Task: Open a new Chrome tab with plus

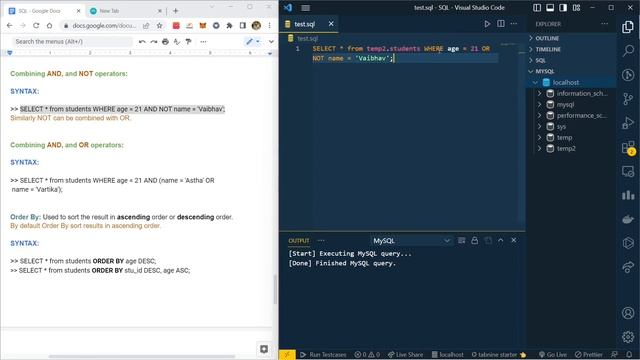Action: (x=176, y=11)
